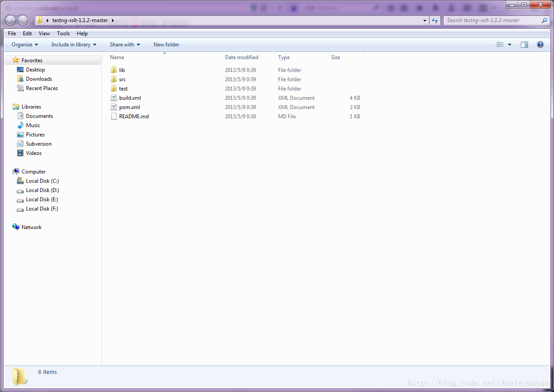Click the README.md file icon
Viewport: 554px width, 392px height.
point(113,117)
